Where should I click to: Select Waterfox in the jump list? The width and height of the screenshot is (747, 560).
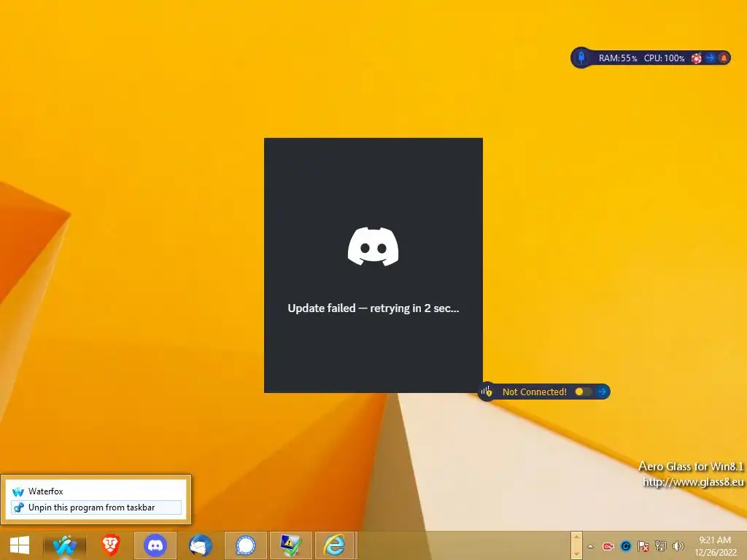click(96, 491)
